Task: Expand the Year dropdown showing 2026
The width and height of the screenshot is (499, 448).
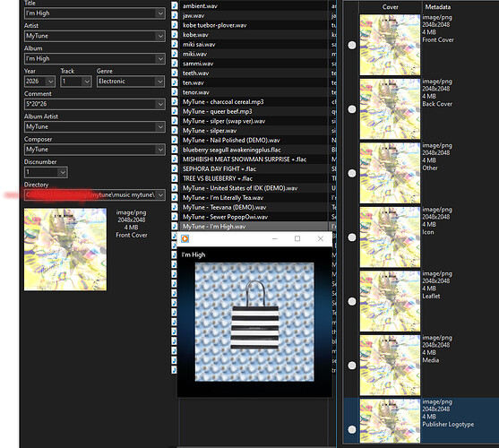Action: point(50,82)
